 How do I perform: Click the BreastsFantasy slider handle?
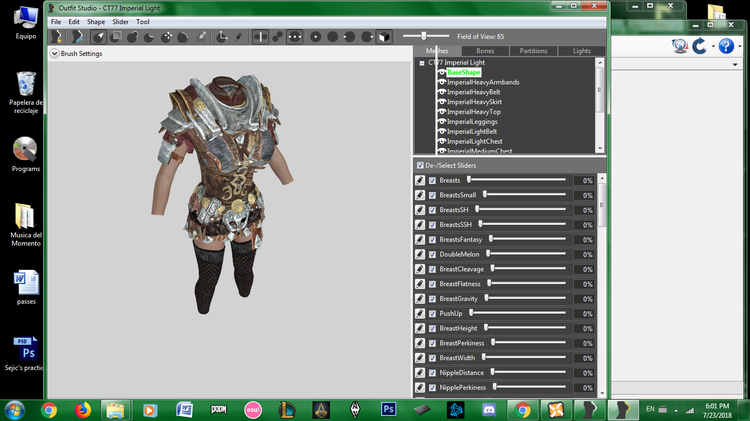(491, 239)
